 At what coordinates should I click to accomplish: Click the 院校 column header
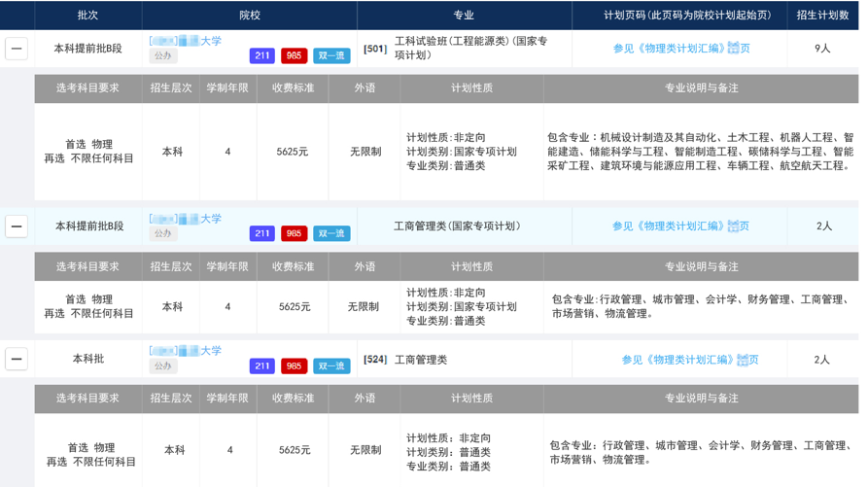pyautogui.click(x=250, y=15)
